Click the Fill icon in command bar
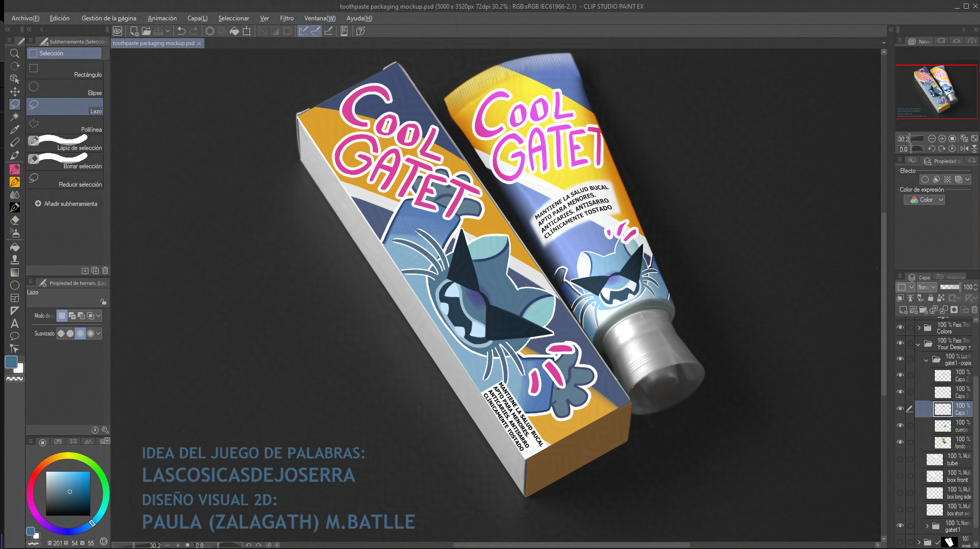980x549 pixels. (x=234, y=31)
